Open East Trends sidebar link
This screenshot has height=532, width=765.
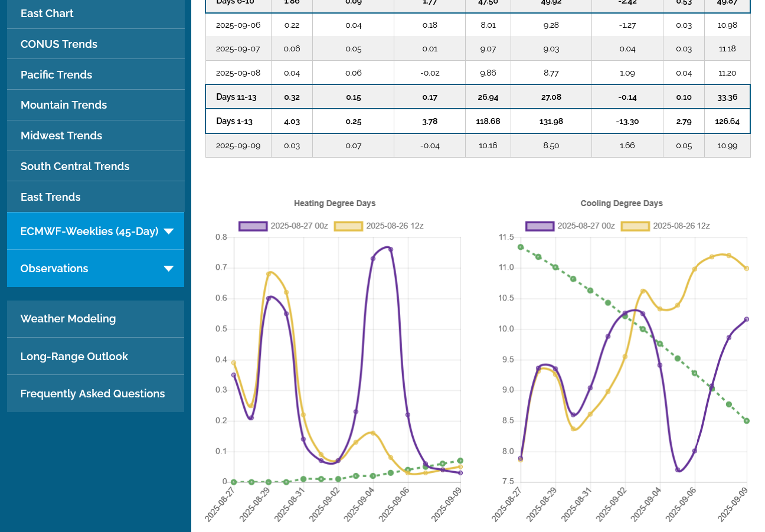51,197
